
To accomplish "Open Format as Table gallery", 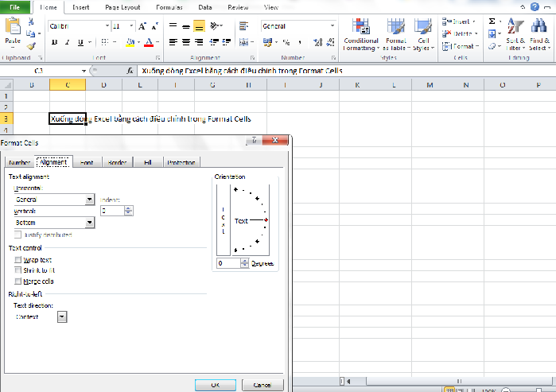I will (396, 34).
